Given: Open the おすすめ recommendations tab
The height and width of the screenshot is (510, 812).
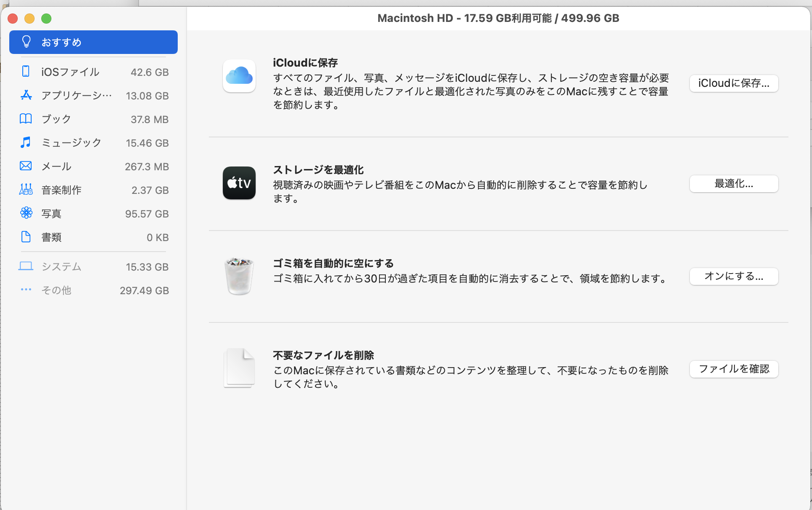Looking at the screenshot, I should tap(93, 42).
